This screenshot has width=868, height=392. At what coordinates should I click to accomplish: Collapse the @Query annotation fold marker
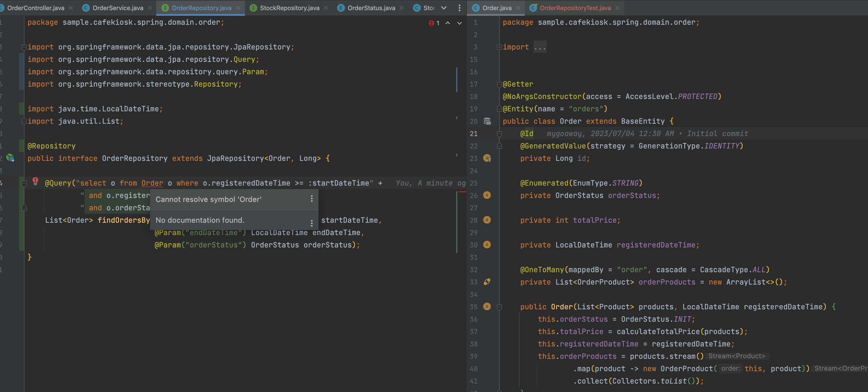24,184
